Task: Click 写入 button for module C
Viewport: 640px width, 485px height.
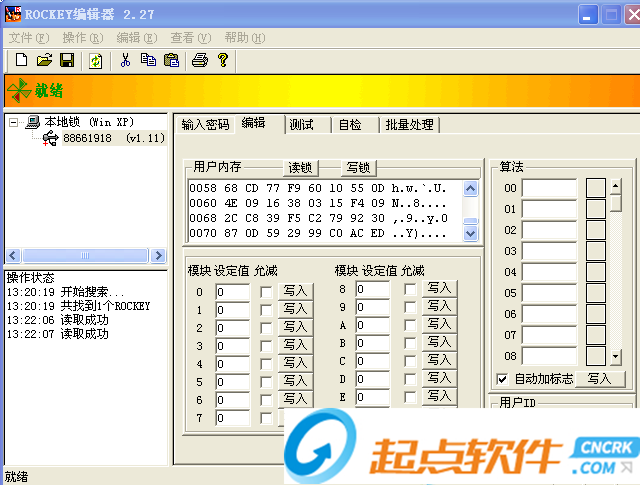Action: click(x=439, y=360)
